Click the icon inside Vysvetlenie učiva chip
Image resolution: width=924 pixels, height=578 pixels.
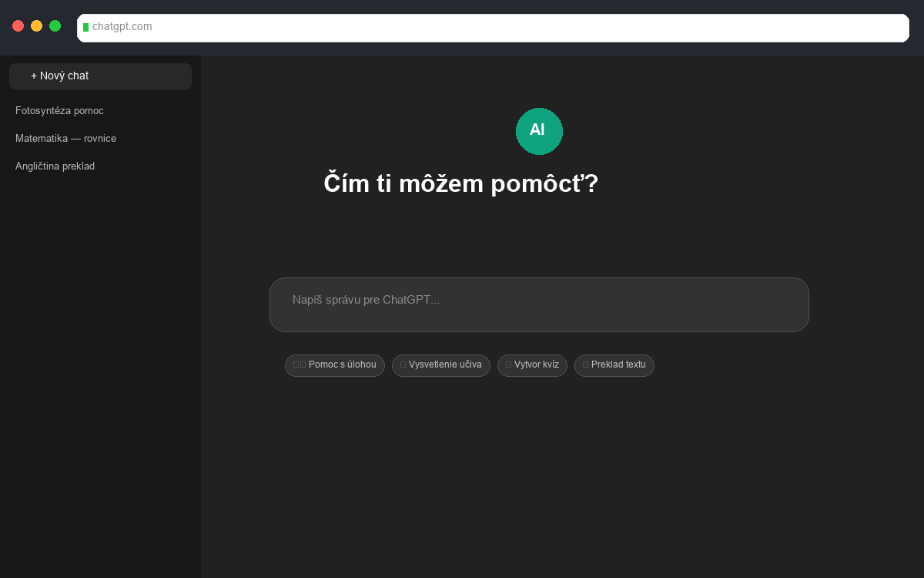(x=403, y=365)
